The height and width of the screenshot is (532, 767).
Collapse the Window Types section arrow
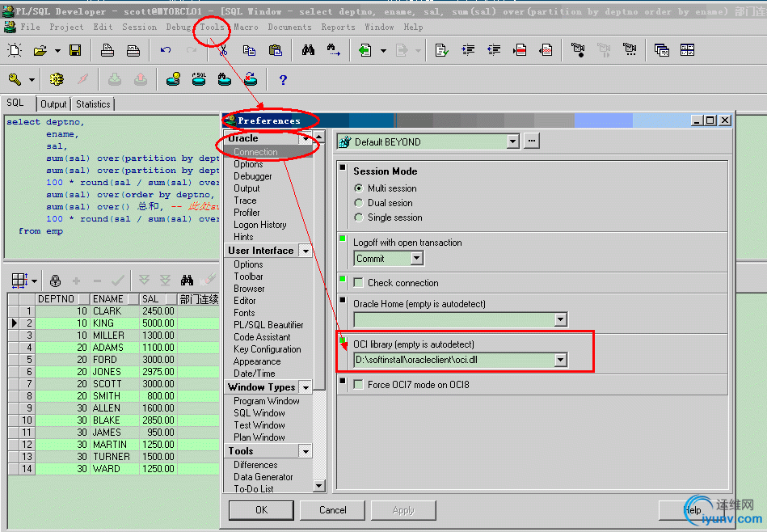[x=306, y=387]
